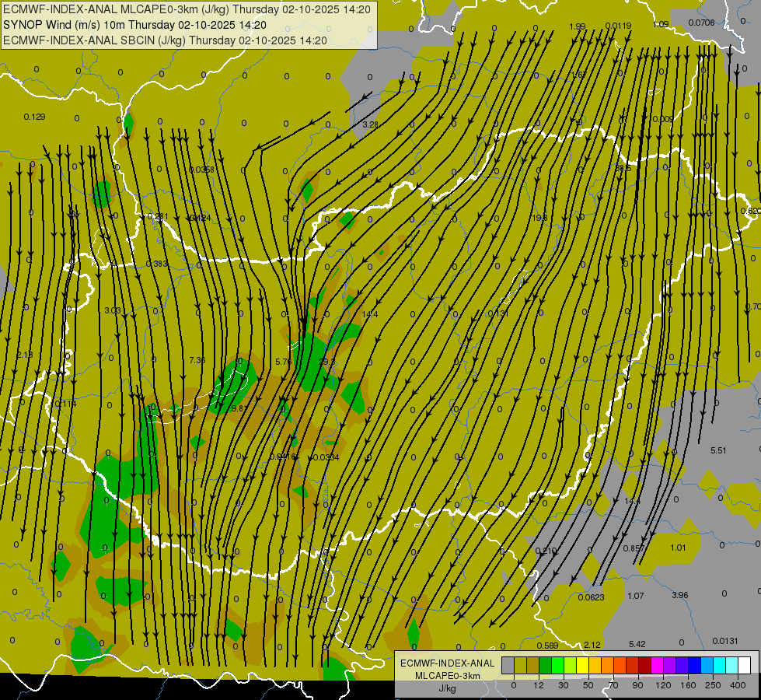This screenshot has height=700, width=761.
Task: Click the magenta legend swatch
Action: pos(657,666)
